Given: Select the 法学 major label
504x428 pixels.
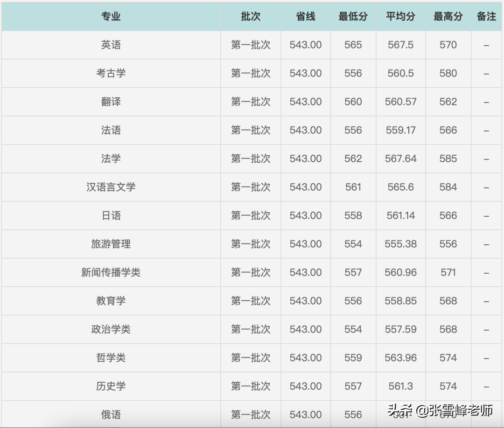Looking at the screenshot, I should 110,159.
